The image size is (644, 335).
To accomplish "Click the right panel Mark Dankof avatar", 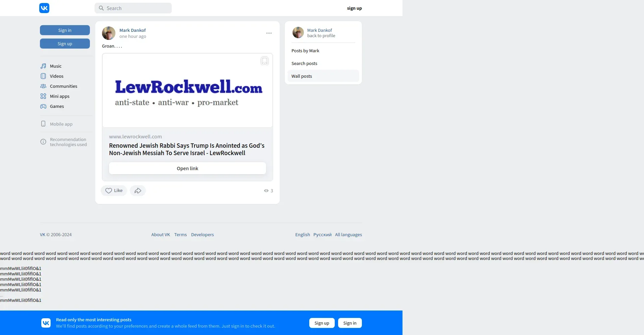I will tap(298, 32).
